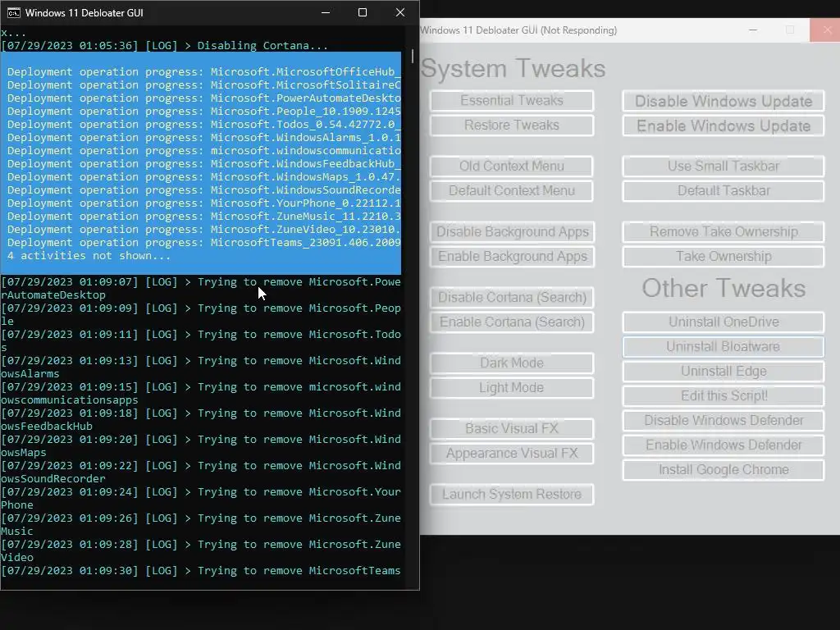The width and height of the screenshot is (840, 630).
Task: Click the 'Trying to remove MicrosoftTeams' line
Action: 201,571
